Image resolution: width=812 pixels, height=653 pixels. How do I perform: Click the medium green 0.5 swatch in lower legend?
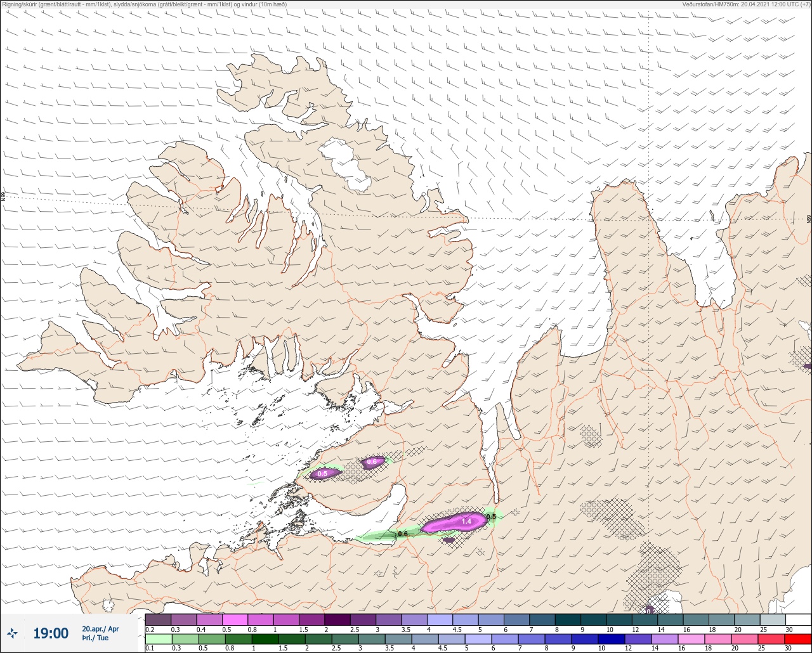(x=211, y=639)
